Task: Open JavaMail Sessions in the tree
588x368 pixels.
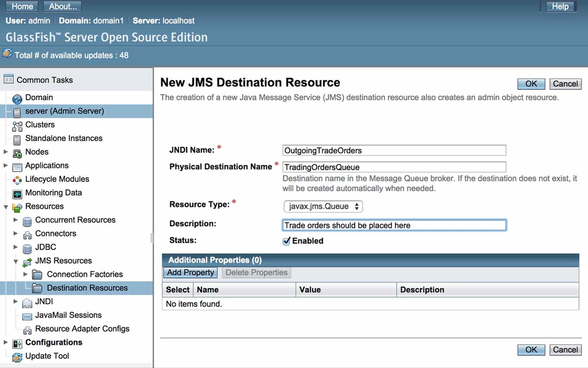Action: click(68, 315)
